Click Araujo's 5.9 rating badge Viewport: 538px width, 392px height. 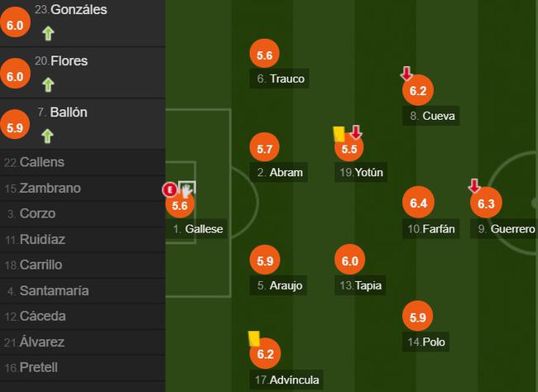[265, 261]
